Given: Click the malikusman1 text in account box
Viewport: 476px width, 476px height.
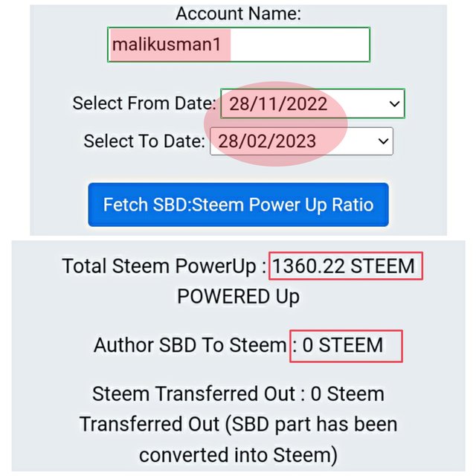Looking at the screenshot, I should (167, 45).
